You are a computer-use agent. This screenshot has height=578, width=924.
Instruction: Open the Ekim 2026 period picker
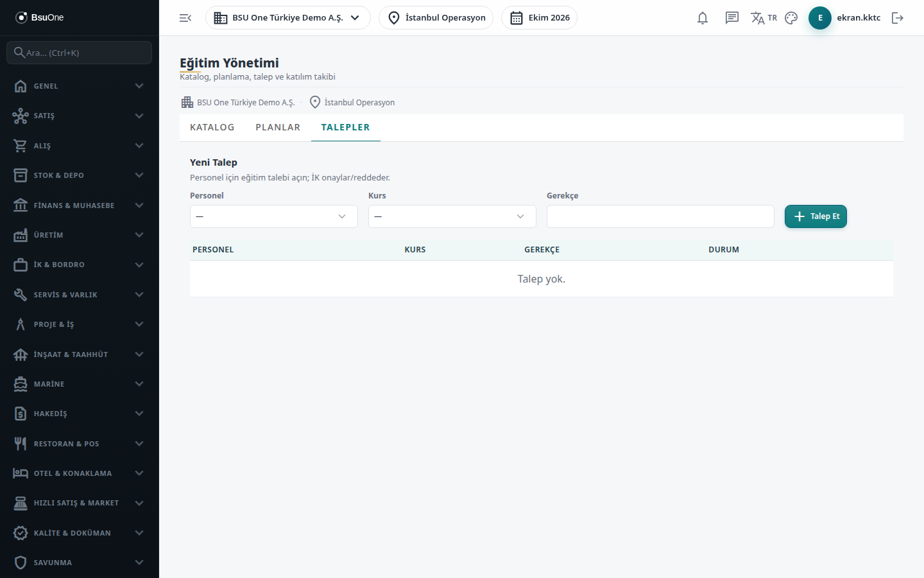(539, 18)
